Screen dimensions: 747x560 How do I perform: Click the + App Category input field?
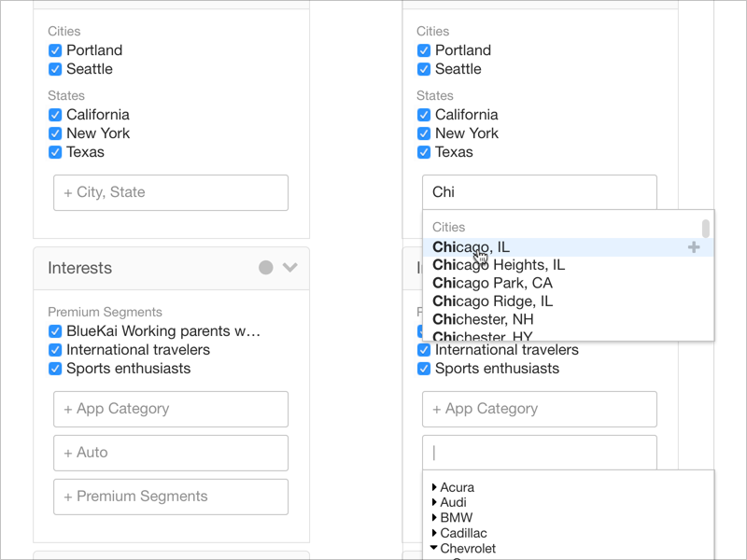tap(170, 409)
